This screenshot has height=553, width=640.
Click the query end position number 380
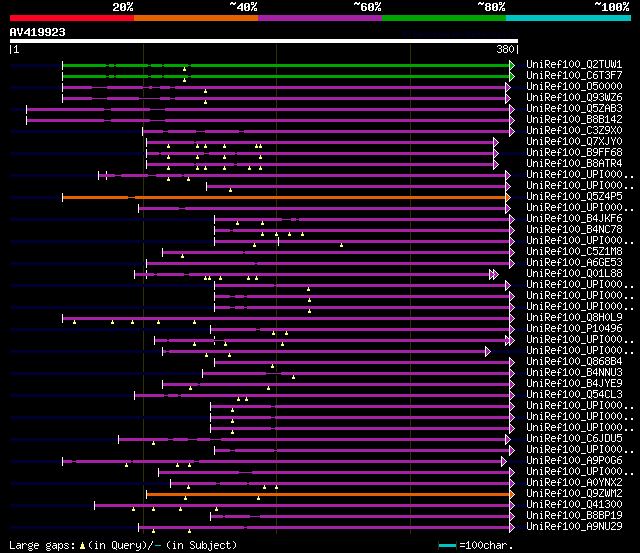point(505,49)
